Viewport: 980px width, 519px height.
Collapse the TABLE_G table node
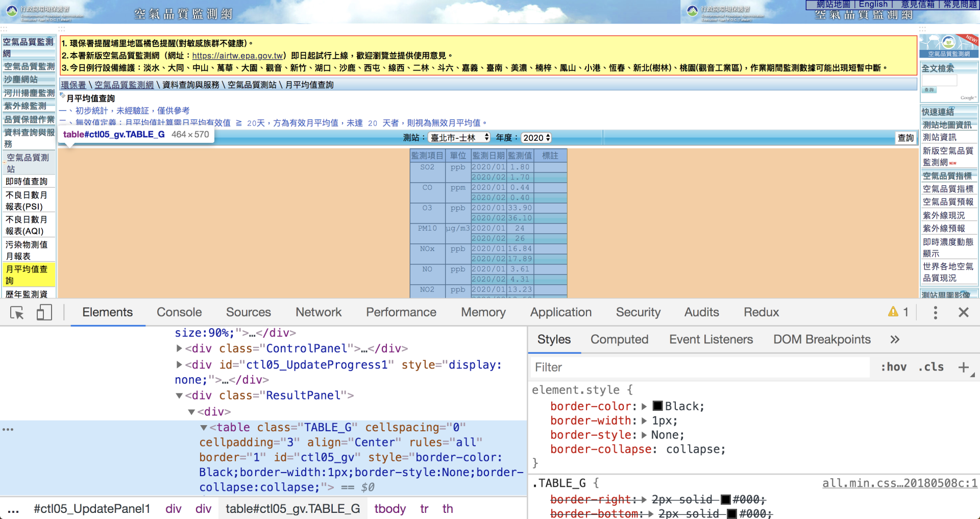click(204, 428)
